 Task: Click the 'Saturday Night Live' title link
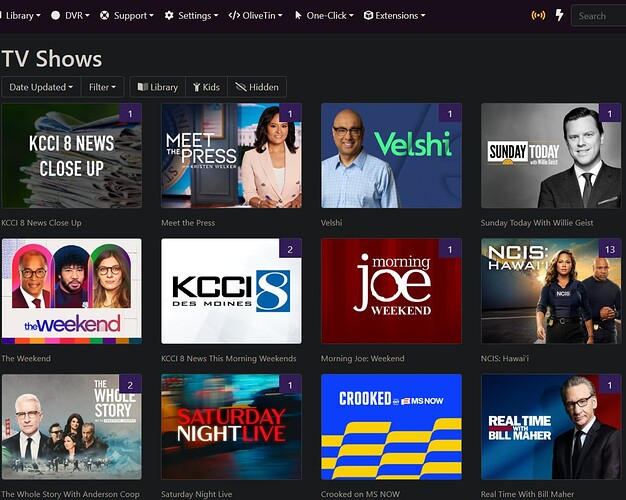pos(196,494)
